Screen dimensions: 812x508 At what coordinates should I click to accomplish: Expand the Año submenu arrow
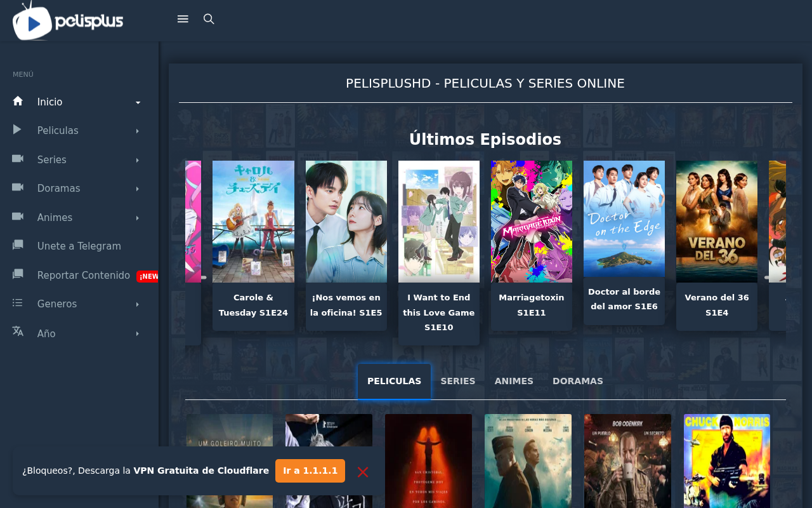tap(138, 333)
